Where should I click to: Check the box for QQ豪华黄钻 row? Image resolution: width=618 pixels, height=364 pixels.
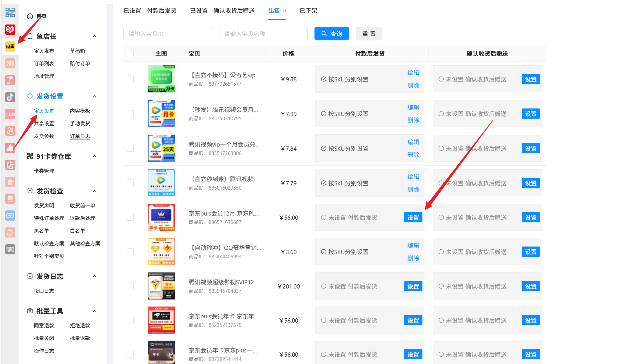130,252
